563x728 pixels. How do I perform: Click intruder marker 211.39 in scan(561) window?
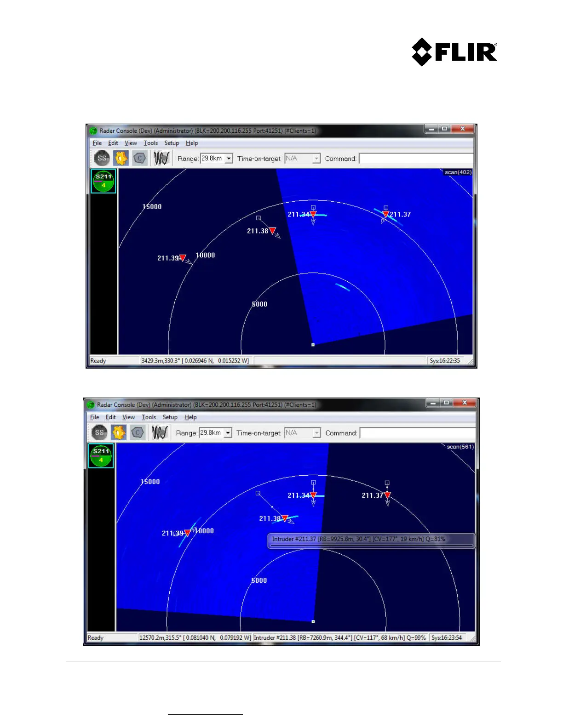[187, 533]
